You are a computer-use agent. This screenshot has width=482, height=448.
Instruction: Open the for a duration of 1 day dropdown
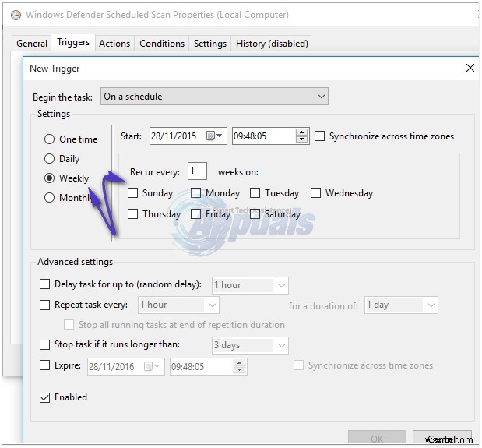pyautogui.click(x=401, y=305)
